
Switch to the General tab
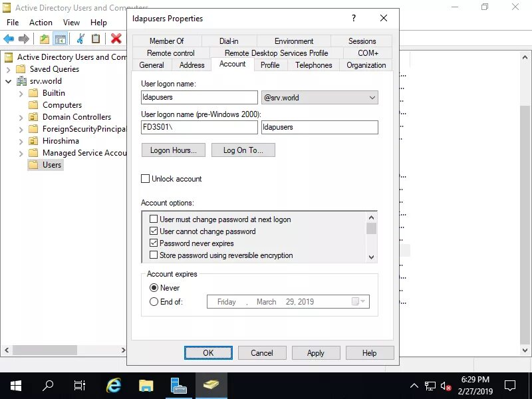[152, 65]
